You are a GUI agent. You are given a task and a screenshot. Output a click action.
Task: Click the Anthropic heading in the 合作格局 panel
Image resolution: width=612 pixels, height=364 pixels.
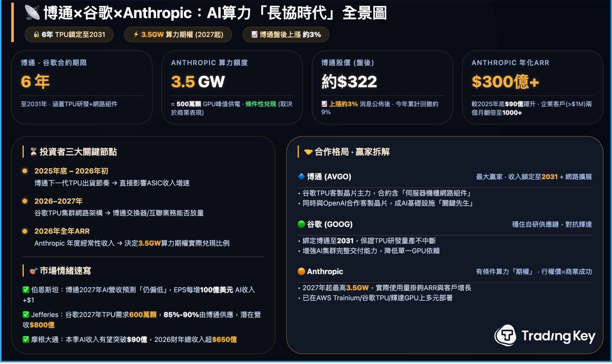click(325, 272)
